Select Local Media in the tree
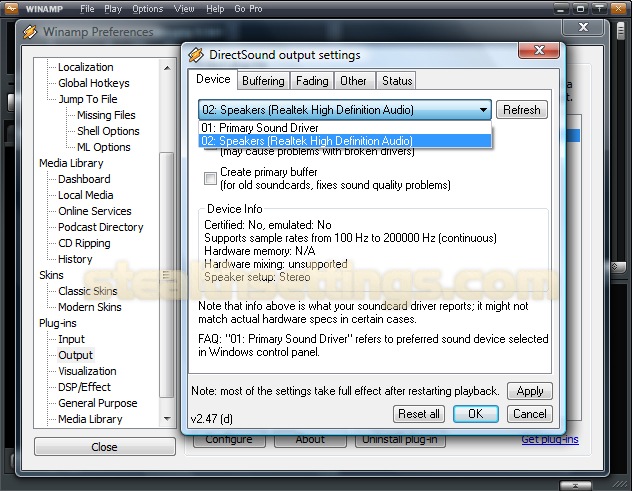This screenshot has width=633, height=491. point(86,195)
